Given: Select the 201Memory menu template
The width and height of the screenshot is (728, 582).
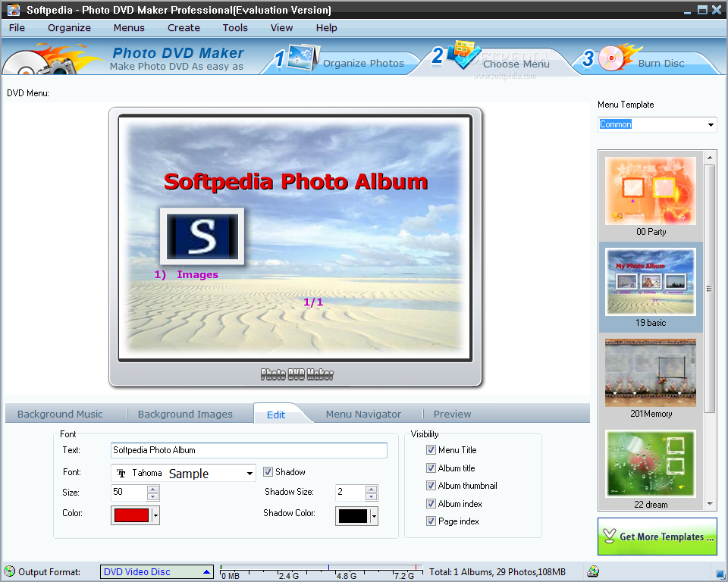Looking at the screenshot, I should (x=651, y=378).
